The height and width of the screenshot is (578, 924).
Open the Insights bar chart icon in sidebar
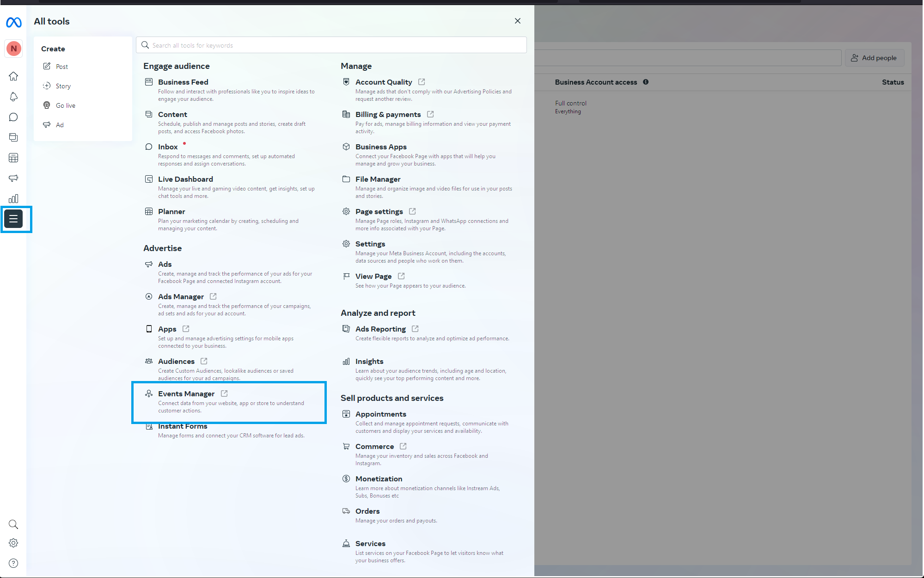point(13,198)
